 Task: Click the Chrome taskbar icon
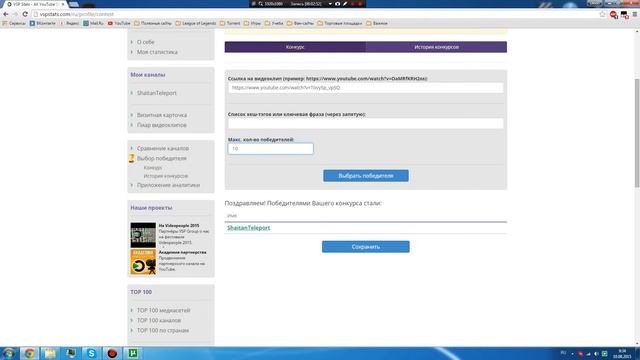coord(29,353)
